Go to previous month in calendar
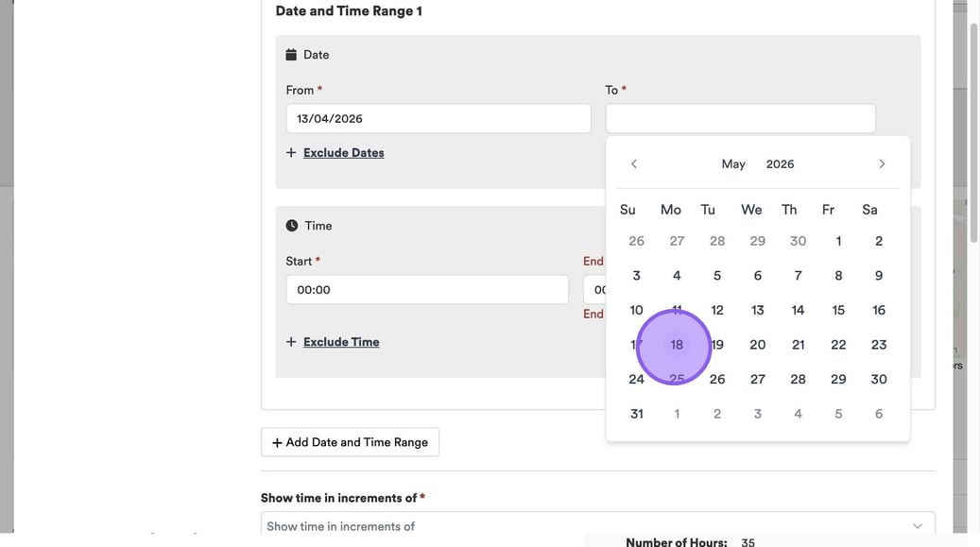The width and height of the screenshot is (980, 547). click(634, 164)
